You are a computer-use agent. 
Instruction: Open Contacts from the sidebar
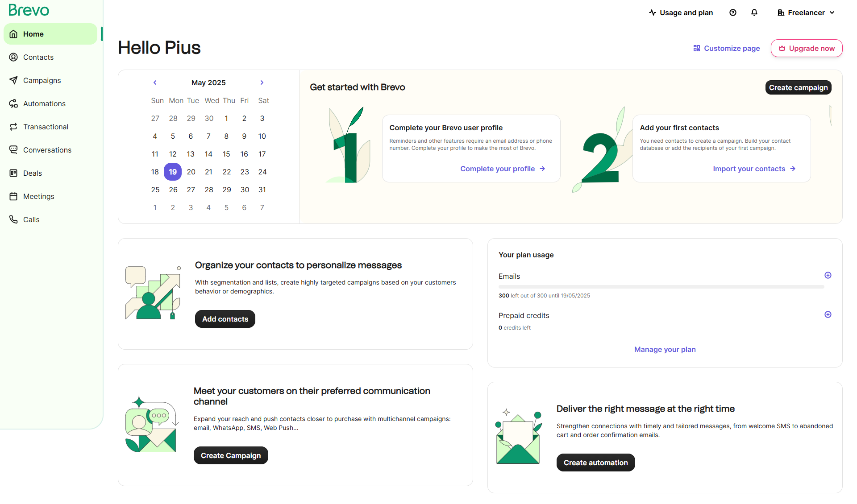50,57
